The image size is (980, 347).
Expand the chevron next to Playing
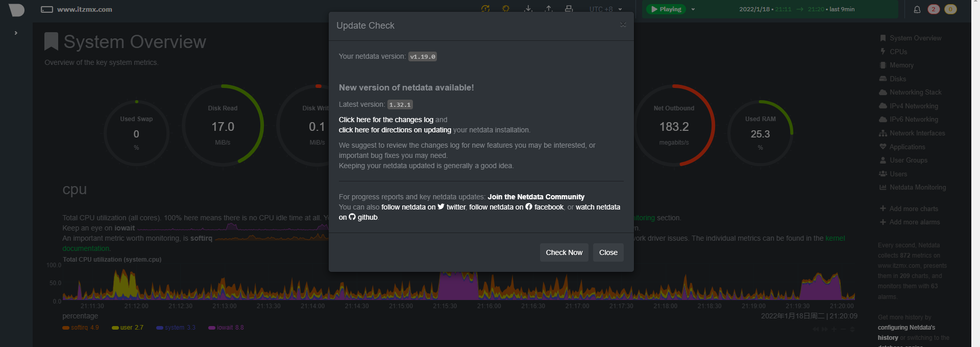(693, 9)
